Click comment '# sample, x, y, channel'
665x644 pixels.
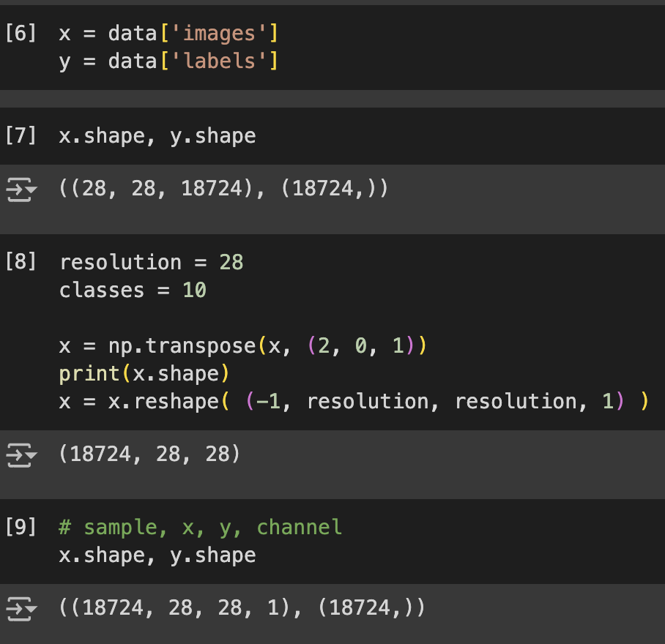(200, 528)
